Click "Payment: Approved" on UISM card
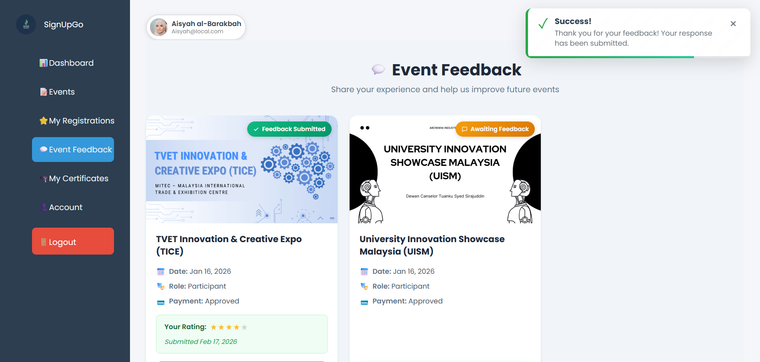Viewport: 760px width, 362px height. pos(408,301)
